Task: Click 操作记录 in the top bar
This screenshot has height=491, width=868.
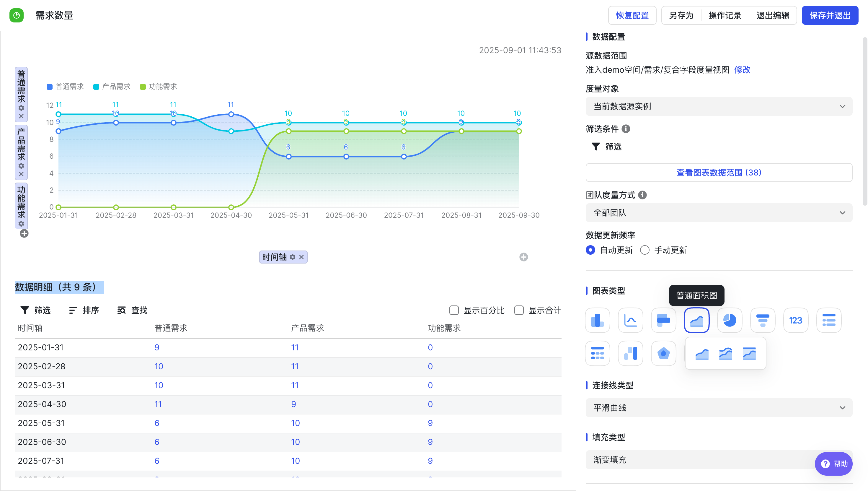Action: point(725,16)
